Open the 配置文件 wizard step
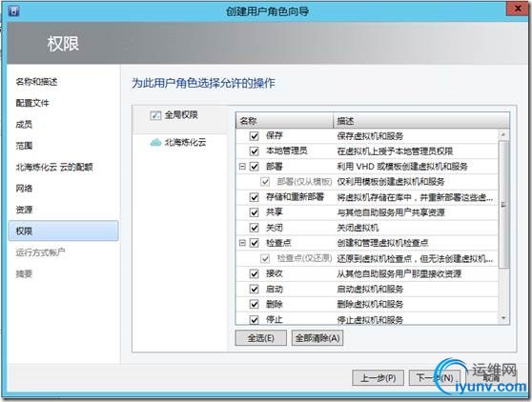Viewport: 532px width, 402px height. tap(32, 103)
